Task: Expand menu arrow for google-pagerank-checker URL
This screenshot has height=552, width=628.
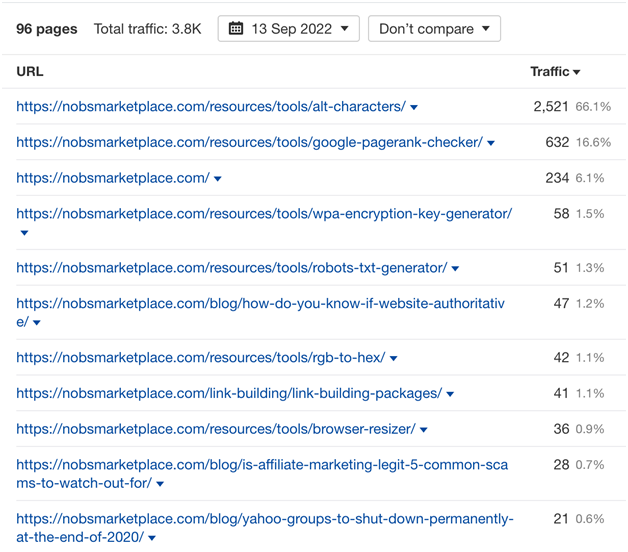Action: (x=491, y=144)
